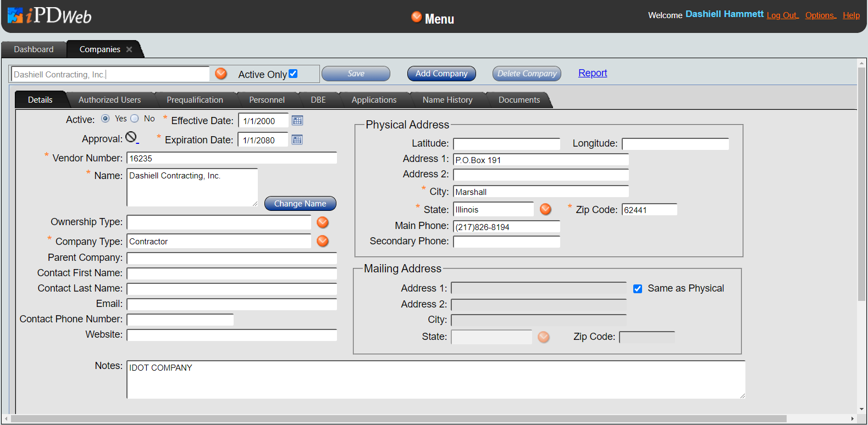This screenshot has height=425, width=868.
Task: Expand the Company Type dropdown
Action: [323, 241]
